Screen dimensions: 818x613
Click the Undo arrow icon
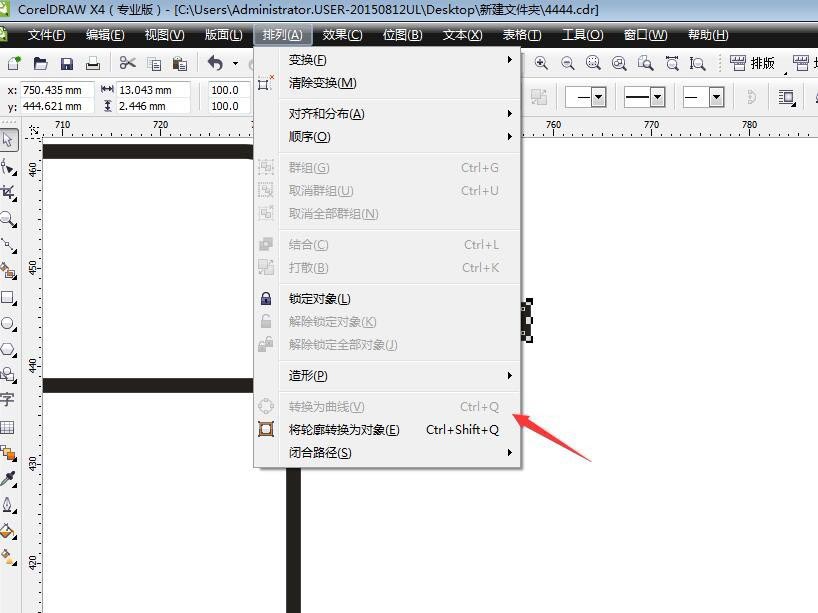[215, 63]
